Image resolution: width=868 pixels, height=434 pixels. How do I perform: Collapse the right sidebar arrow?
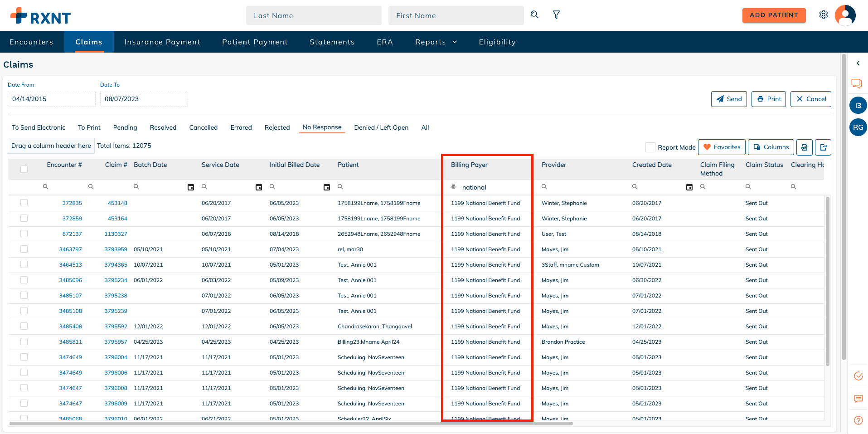[x=858, y=63]
